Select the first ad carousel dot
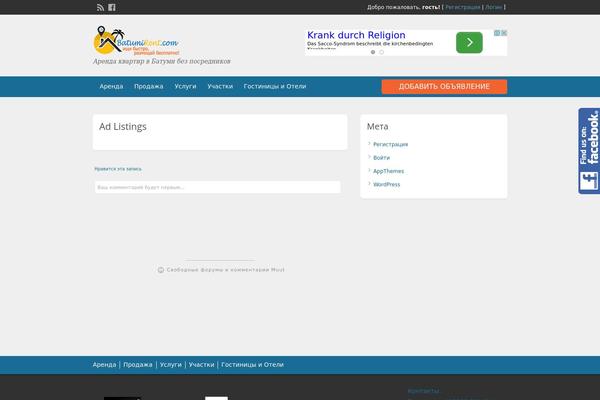Viewport: 600px width, 400px height. (x=373, y=52)
